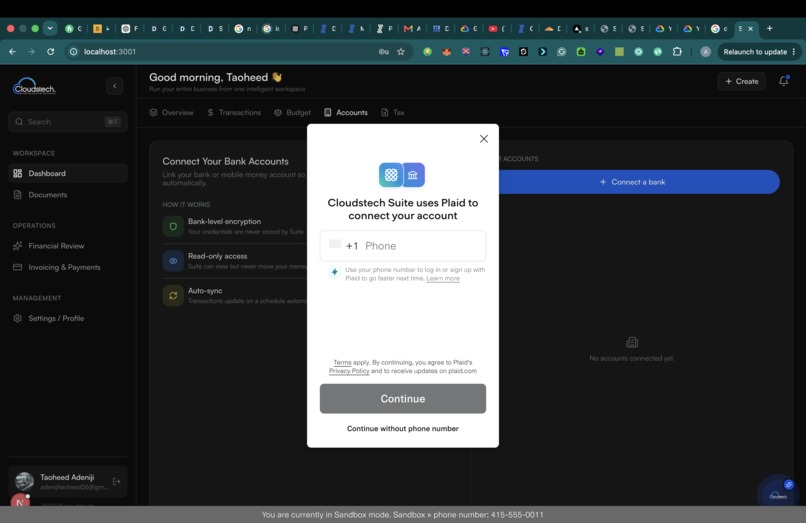Switch to the Budget tab
The height and width of the screenshot is (523, 806).
click(292, 112)
